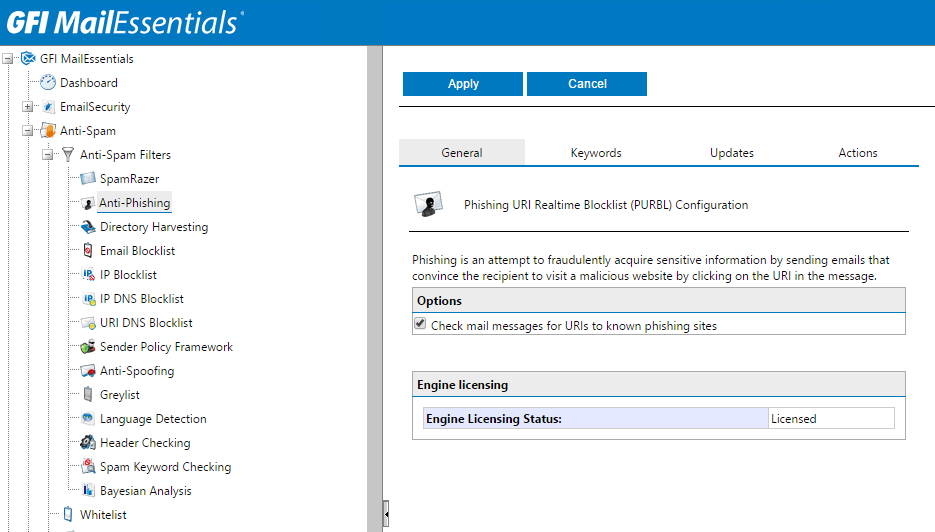935x532 pixels.
Task: Open the Greylist page
Action: 120,395
